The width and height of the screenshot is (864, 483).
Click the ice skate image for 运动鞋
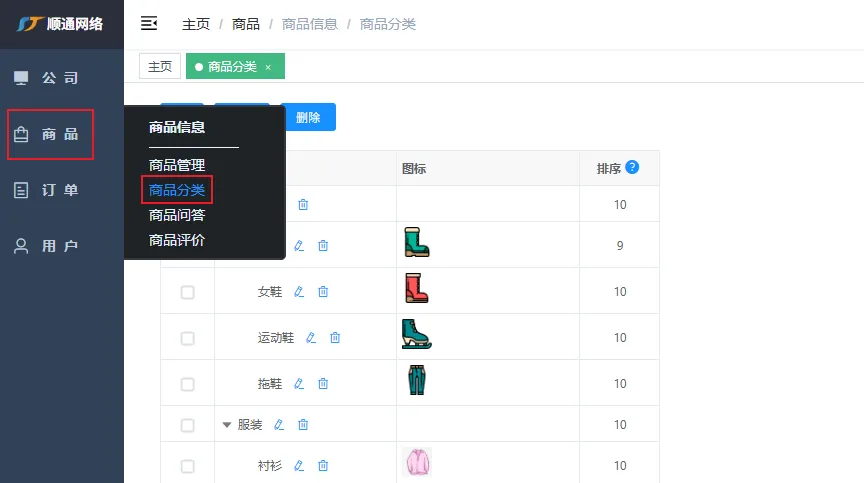pyautogui.click(x=416, y=336)
